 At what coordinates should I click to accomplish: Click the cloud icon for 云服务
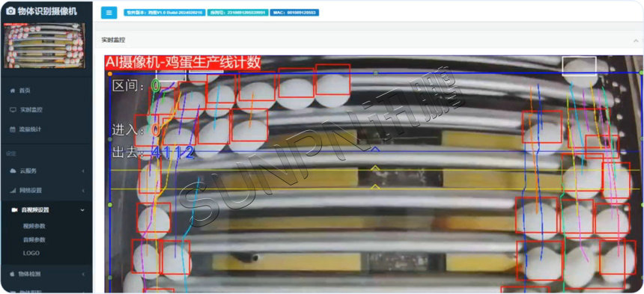(x=13, y=171)
